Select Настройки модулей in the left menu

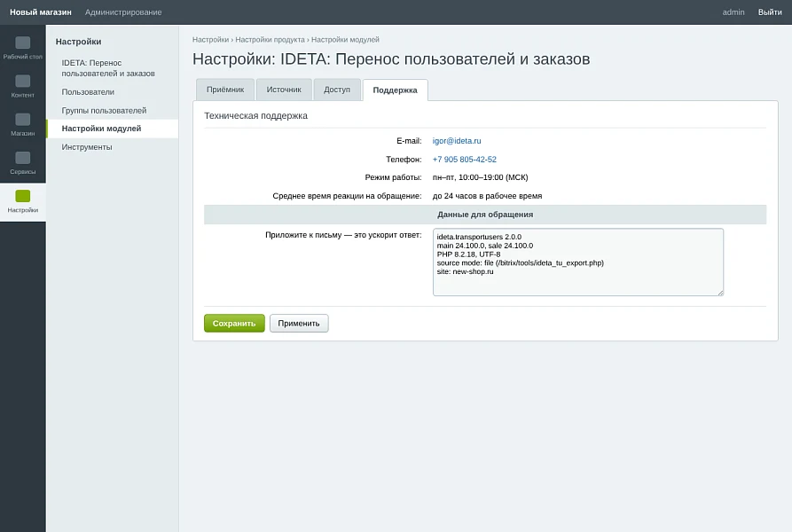pyautogui.click(x=112, y=129)
